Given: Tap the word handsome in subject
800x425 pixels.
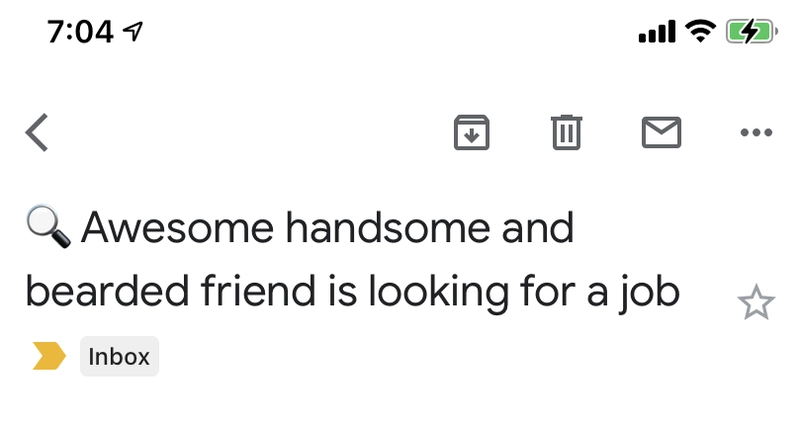Looking at the screenshot, I should click(x=389, y=228).
